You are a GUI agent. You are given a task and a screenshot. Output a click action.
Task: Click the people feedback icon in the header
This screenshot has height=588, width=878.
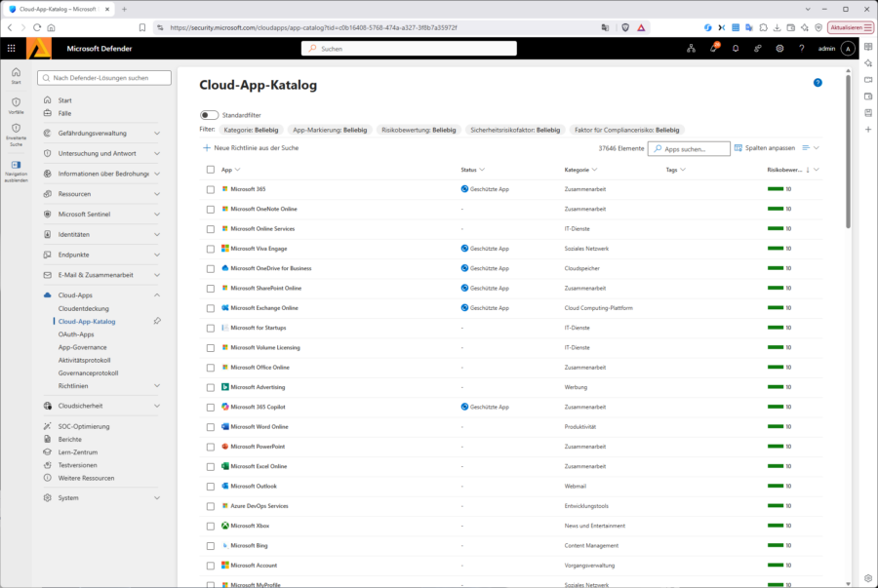[757, 49]
